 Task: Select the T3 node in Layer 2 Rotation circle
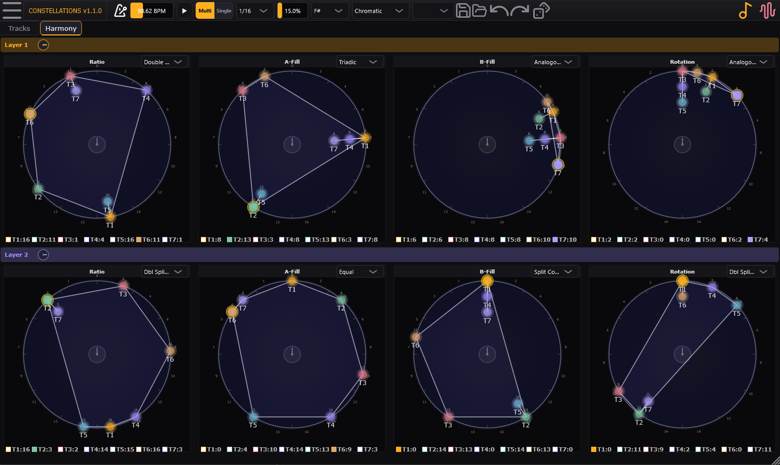618,391
